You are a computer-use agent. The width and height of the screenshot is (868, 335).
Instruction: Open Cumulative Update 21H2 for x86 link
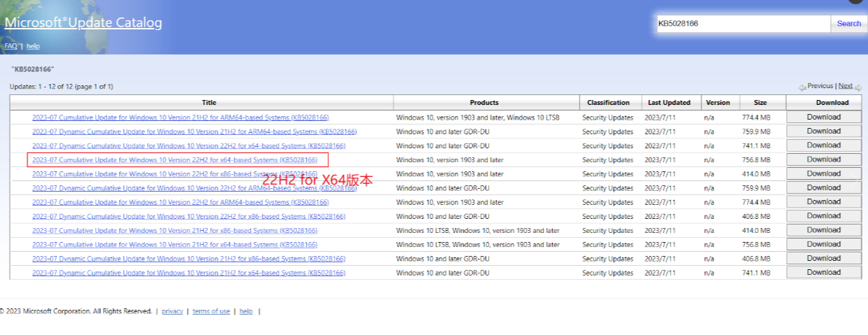click(x=175, y=230)
